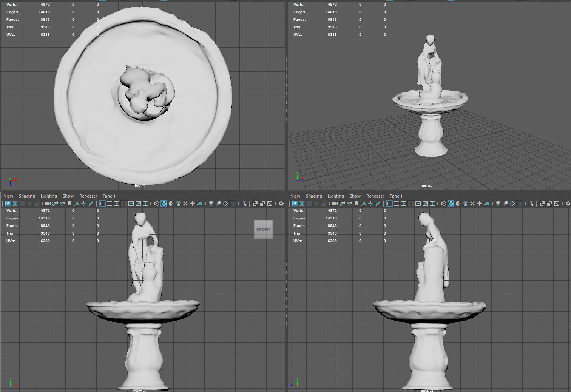Click Smooth Shade All in side panel
571x392 pixels.
tap(451, 204)
